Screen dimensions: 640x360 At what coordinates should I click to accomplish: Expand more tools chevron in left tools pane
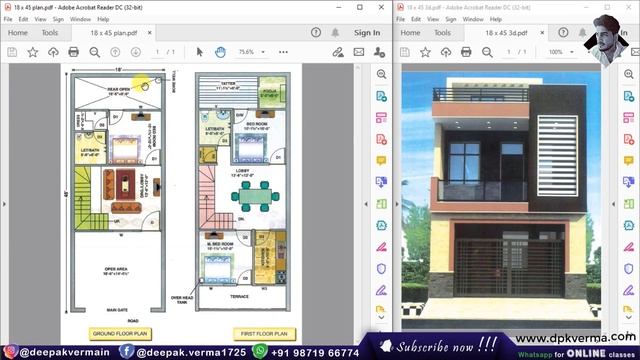point(381,317)
